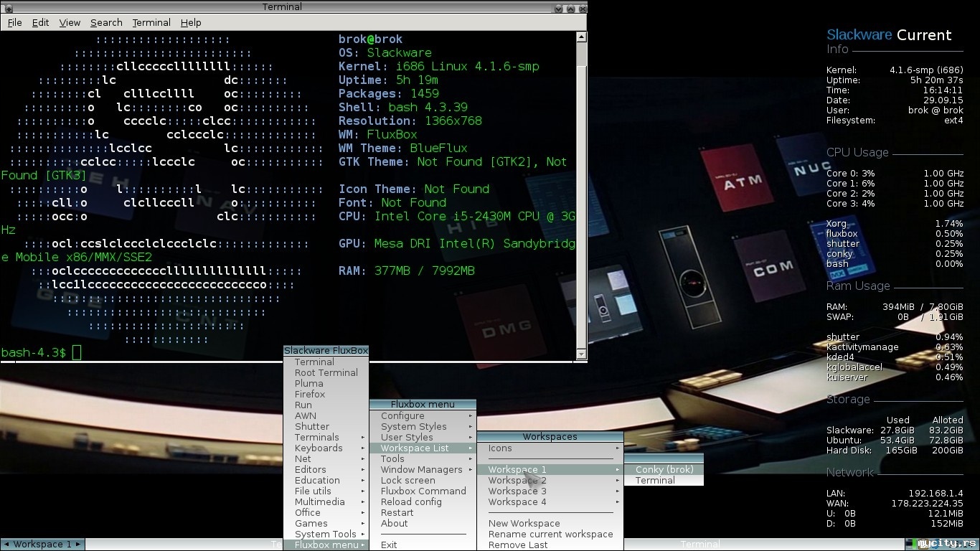
Task: Click the Slackware Current heading in Conky
Action: [x=889, y=35]
